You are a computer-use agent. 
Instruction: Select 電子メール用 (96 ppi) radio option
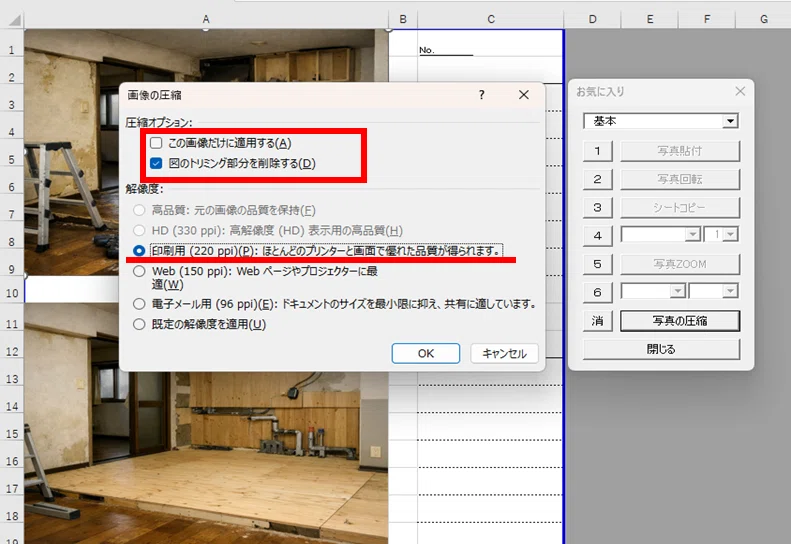pyautogui.click(x=139, y=304)
